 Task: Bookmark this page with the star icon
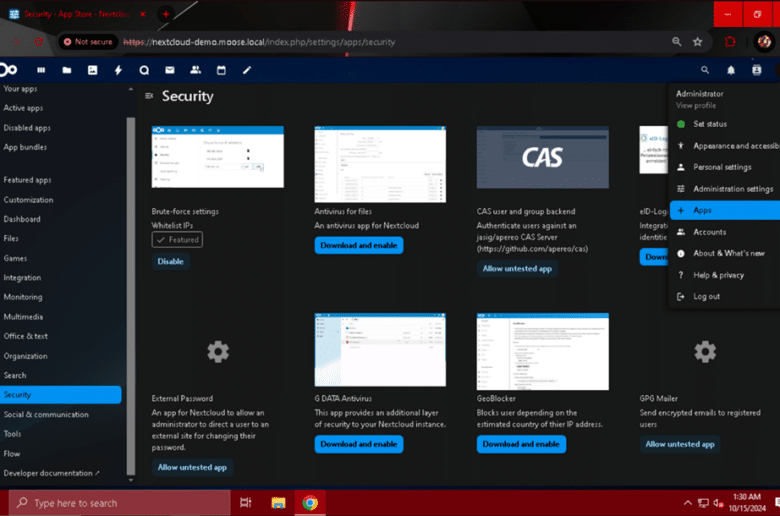click(x=697, y=42)
